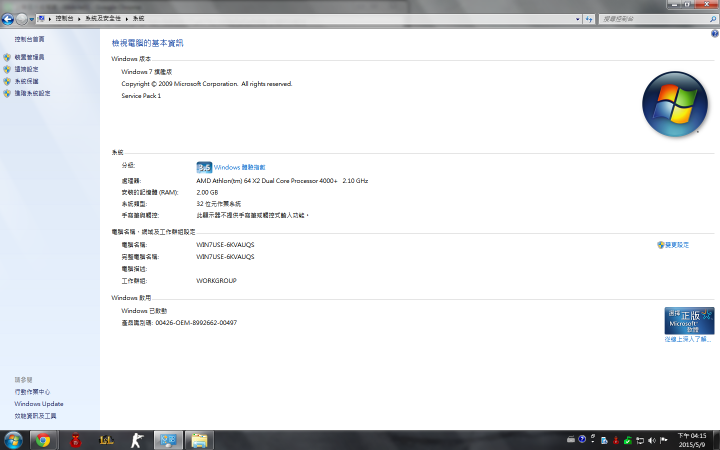
Task: Click shield icon beside 裝置管理員
Action: [7, 57]
